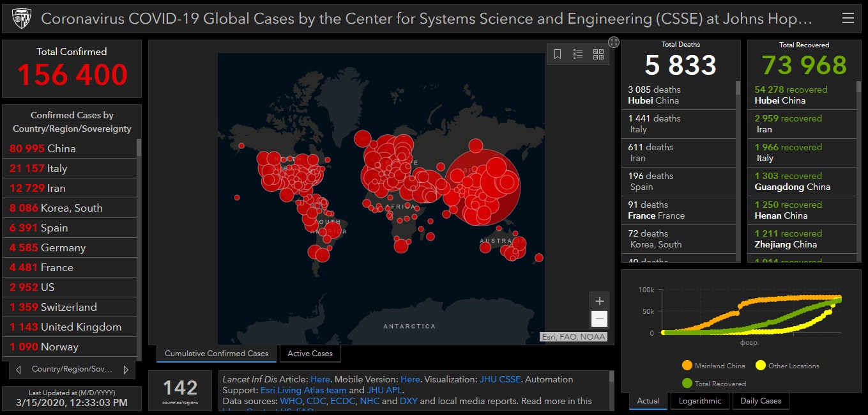
Task: Open Country/Region/Sov... list selector
Action: [x=72, y=370]
